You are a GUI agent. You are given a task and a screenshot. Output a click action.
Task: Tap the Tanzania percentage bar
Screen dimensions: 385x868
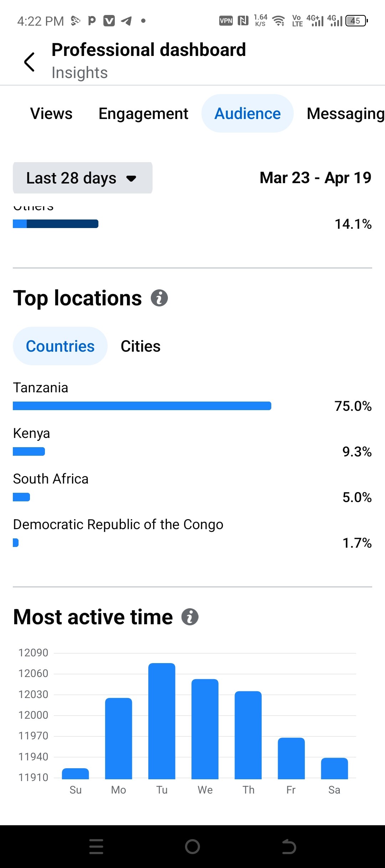pyautogui.click(x=142, y=406)
